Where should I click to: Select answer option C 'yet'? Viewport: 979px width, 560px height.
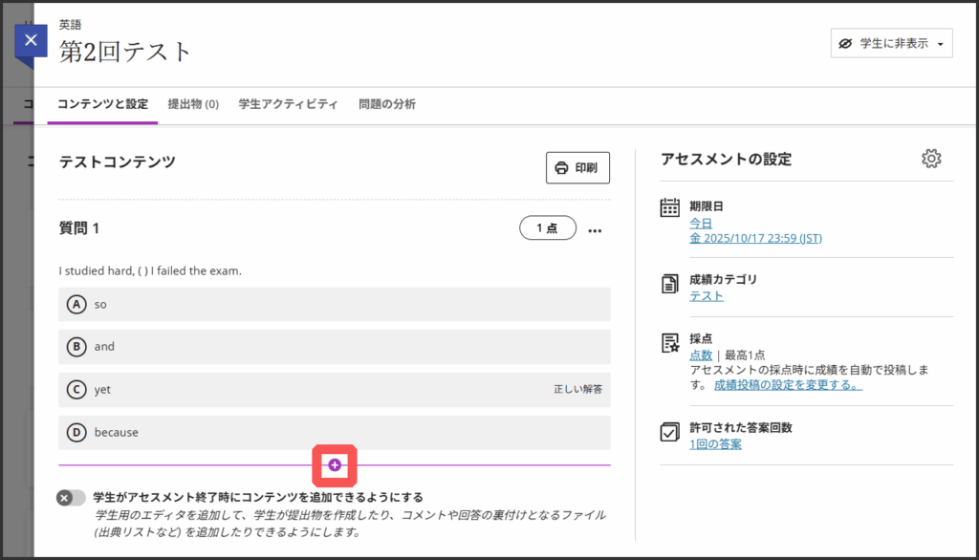tap(102, 390)
